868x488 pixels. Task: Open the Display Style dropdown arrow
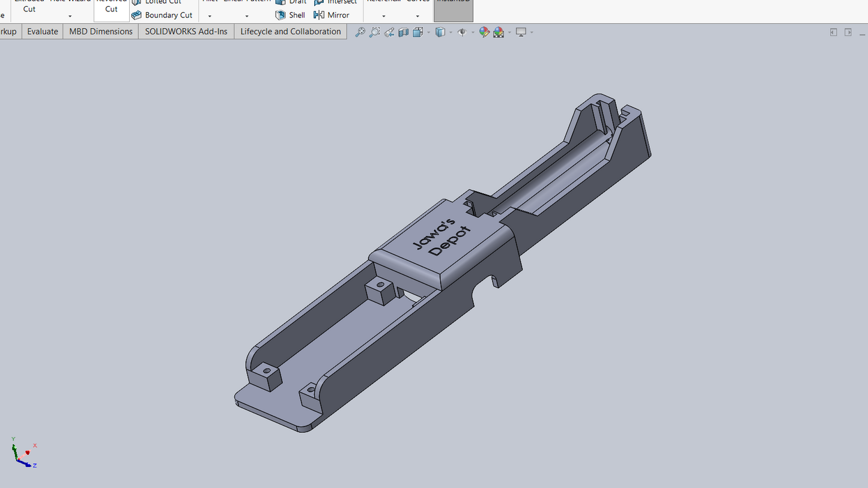point(451,32)
